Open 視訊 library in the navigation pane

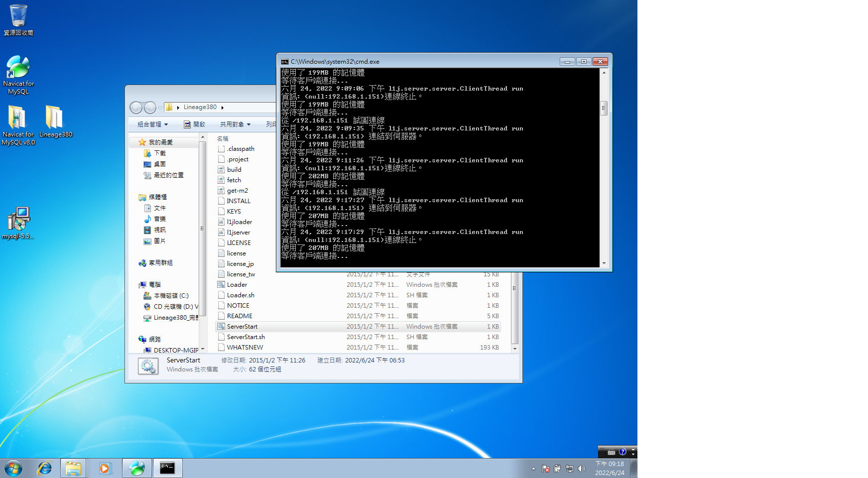pyautogui.click(x=154, y=230)
